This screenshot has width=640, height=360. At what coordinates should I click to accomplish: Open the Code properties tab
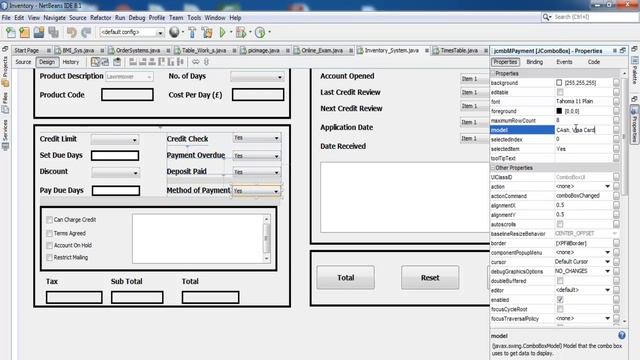point(593,62)
